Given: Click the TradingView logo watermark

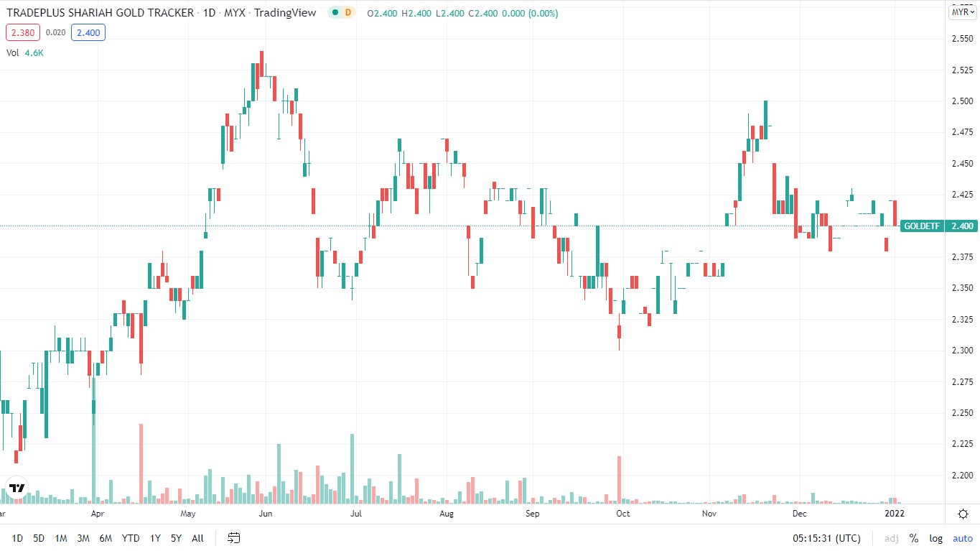Looking at the screenshot, I should tap(17, 488).
